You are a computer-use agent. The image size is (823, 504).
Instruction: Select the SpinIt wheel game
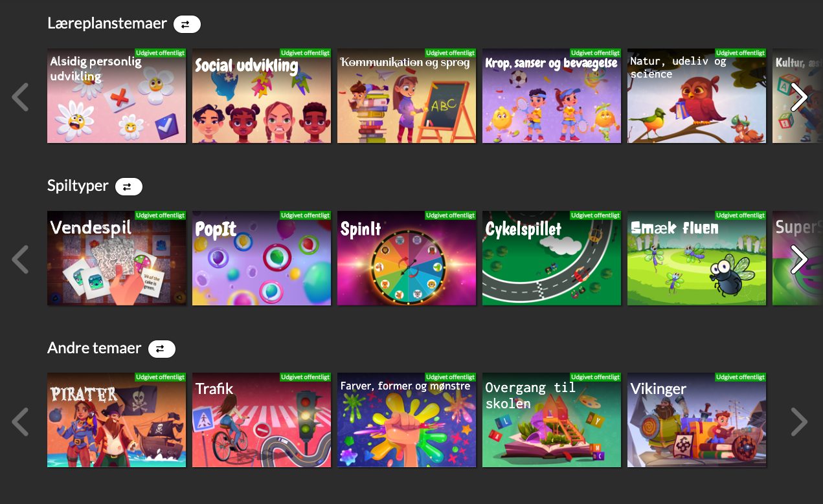[407, 258]
